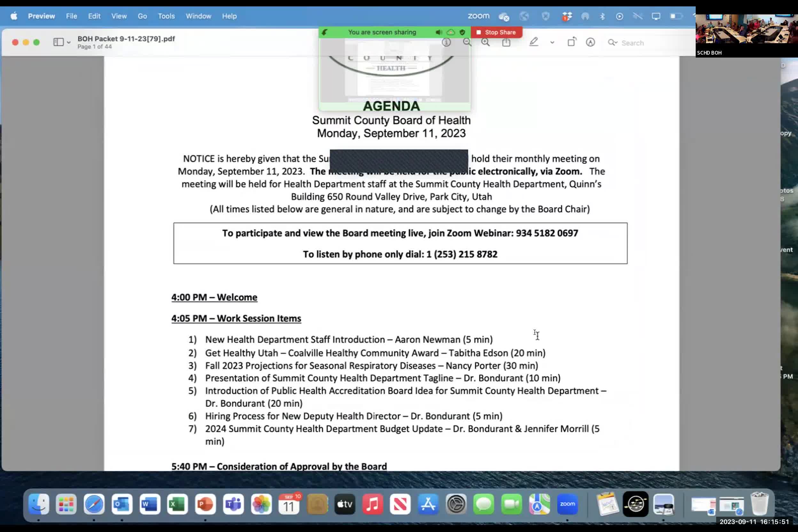Select the Highlight pen tool
This screenshot has height=532, width=798.
[x=534, y=42]
